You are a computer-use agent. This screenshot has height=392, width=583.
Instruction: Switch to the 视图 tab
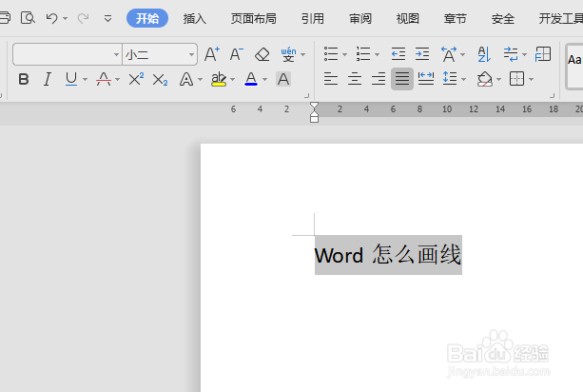pyautogui.click(x=408, y=18)
